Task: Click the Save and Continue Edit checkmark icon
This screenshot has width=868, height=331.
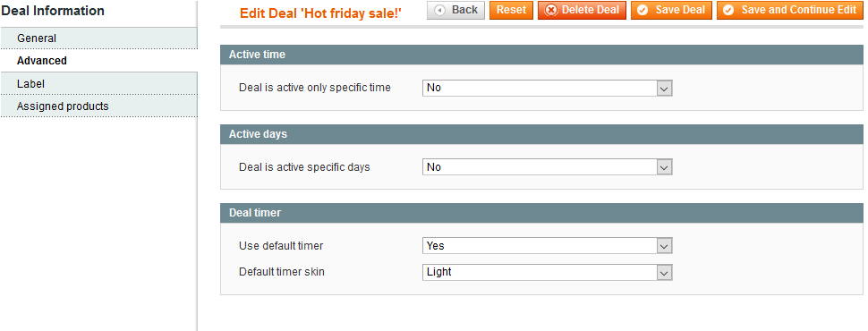Action: pos(728,10)
